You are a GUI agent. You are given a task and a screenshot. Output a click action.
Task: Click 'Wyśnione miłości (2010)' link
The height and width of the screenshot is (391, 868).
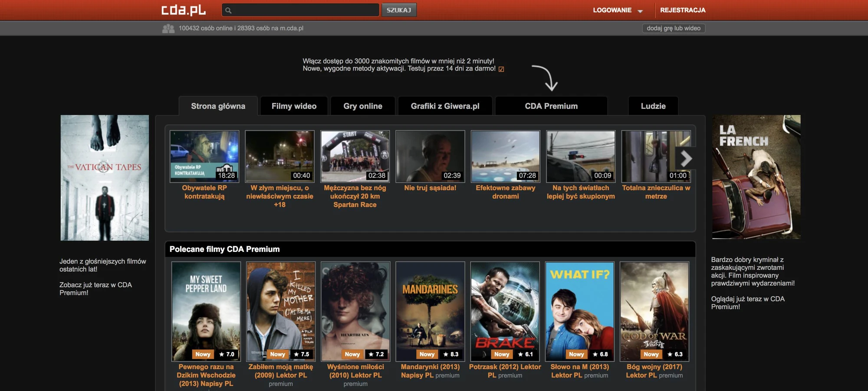point(355,371)
